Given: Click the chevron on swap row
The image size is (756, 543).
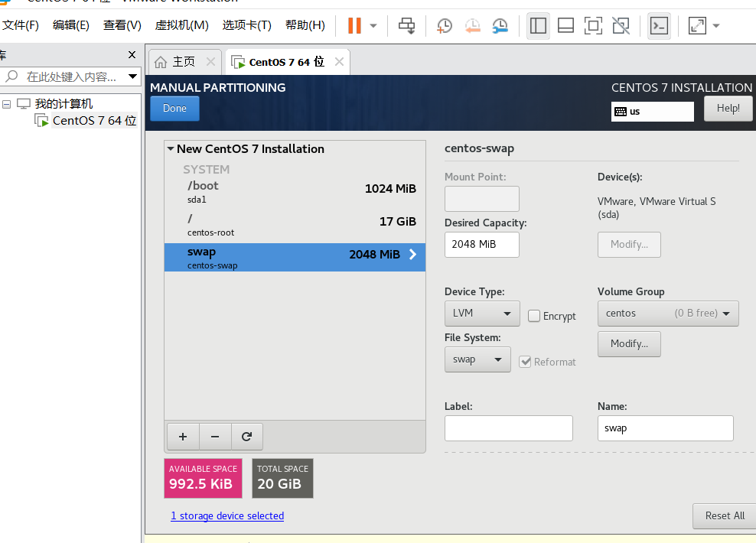Looking at the screenshot, I should point(412,255).
